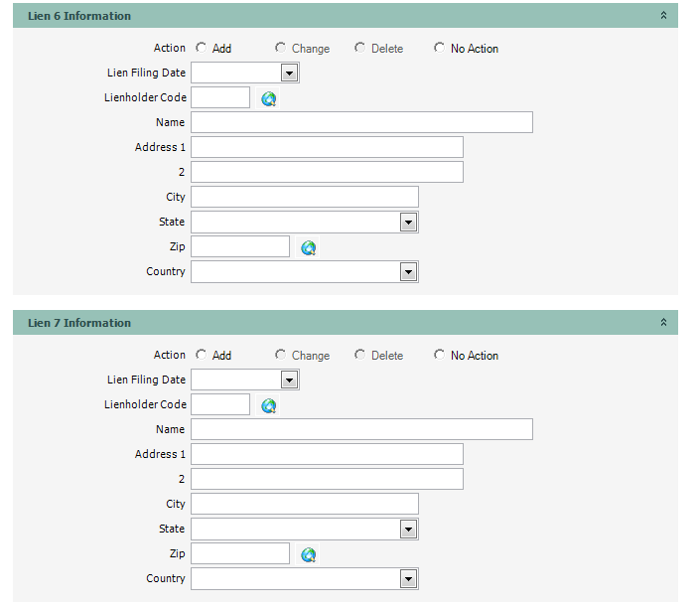The image size is (700, 610).
Task: Select Add action for Lien 7
Action: coord(202,355)
